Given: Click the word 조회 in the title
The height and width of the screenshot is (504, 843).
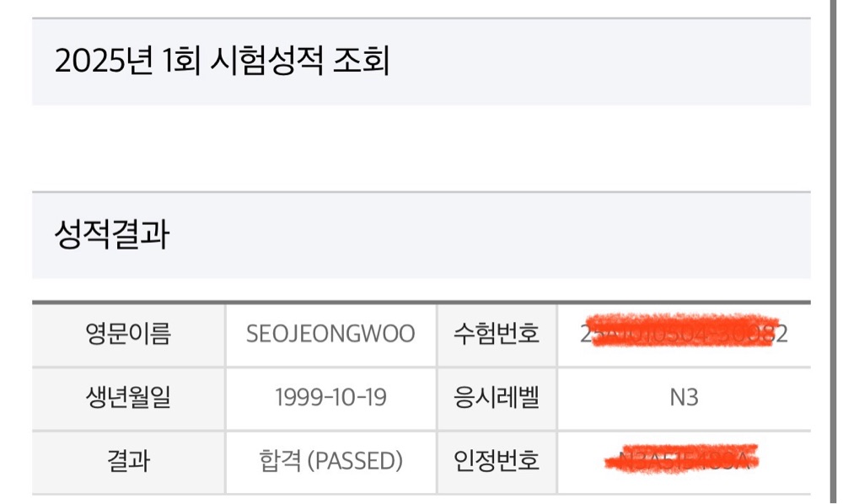Looking at the screenshot, I should tap(362, 60).
